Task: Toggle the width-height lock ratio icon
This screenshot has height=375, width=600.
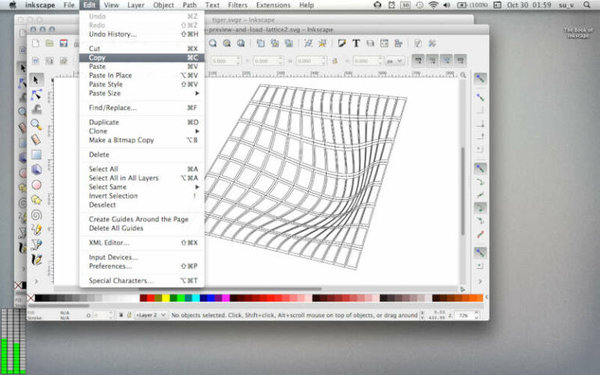Action: point(335,61)
